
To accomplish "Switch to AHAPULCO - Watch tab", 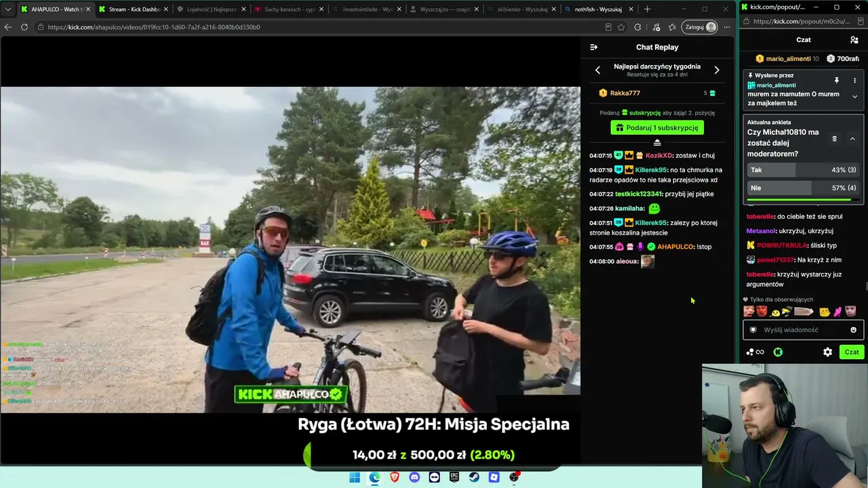I will [x=56, y=9].
